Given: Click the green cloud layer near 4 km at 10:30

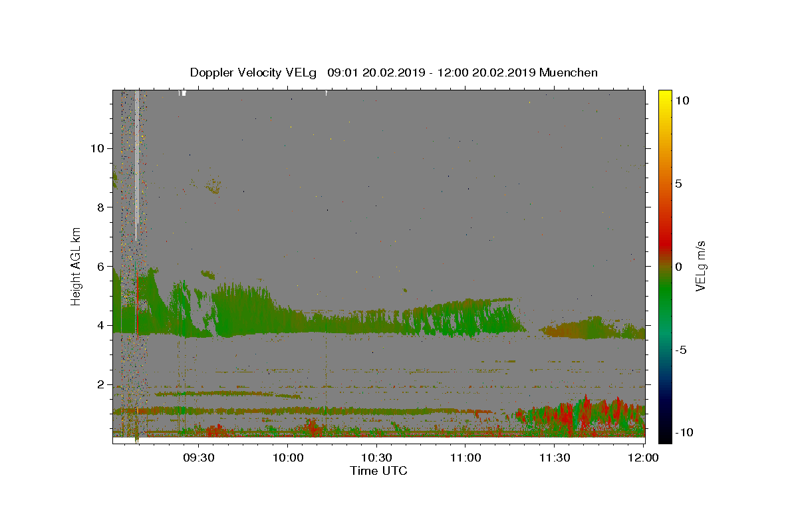Looking at the screenshot, I should [x=376, y=323].
